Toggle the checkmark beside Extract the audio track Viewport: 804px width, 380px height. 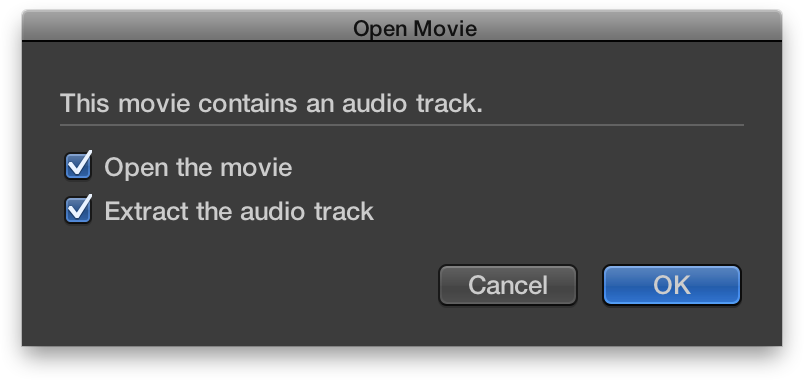click(78, 210)
